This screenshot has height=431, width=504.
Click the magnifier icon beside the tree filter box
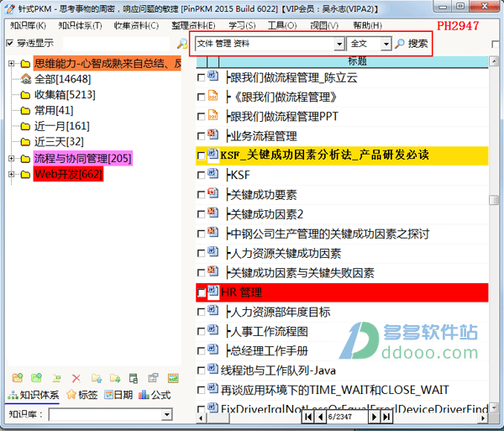click(182, 44)
